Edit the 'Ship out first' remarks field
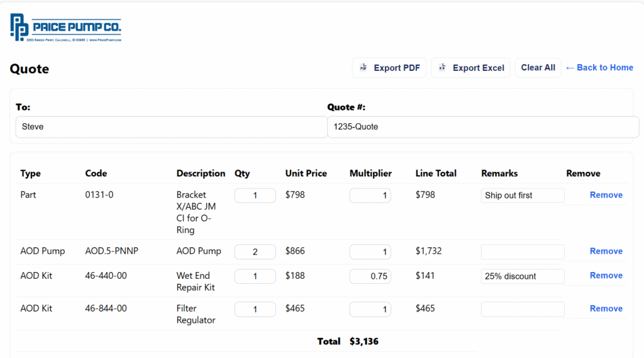 pos(522,195)
